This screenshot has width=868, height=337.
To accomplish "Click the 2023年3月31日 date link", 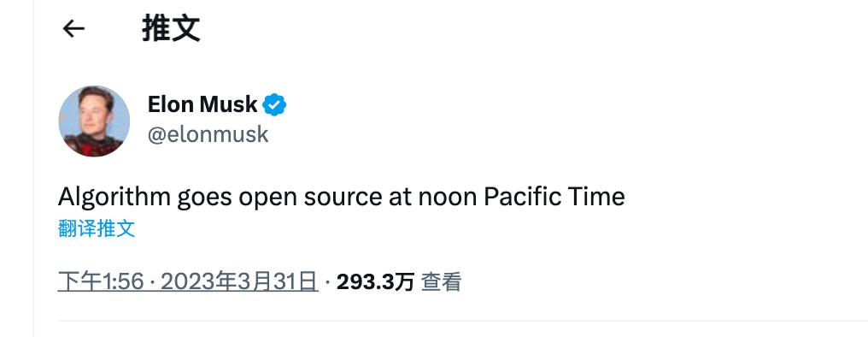I will point(239,282).
